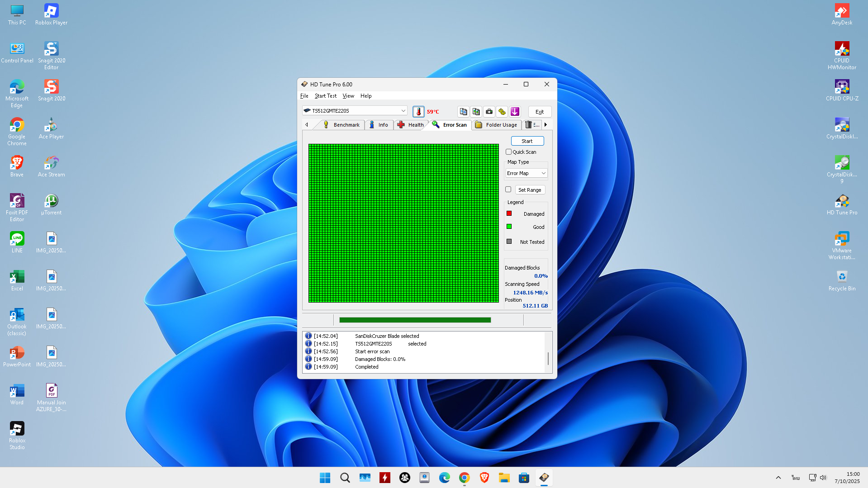868x488 pixels.
Task: Open File Explorer from the taskbar
Action: (504, 478)
